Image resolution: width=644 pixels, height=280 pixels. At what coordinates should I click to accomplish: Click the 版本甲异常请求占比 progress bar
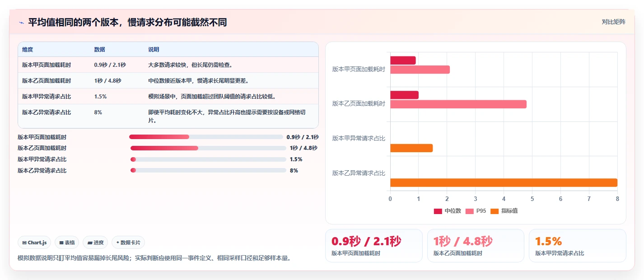click(208, 159)
